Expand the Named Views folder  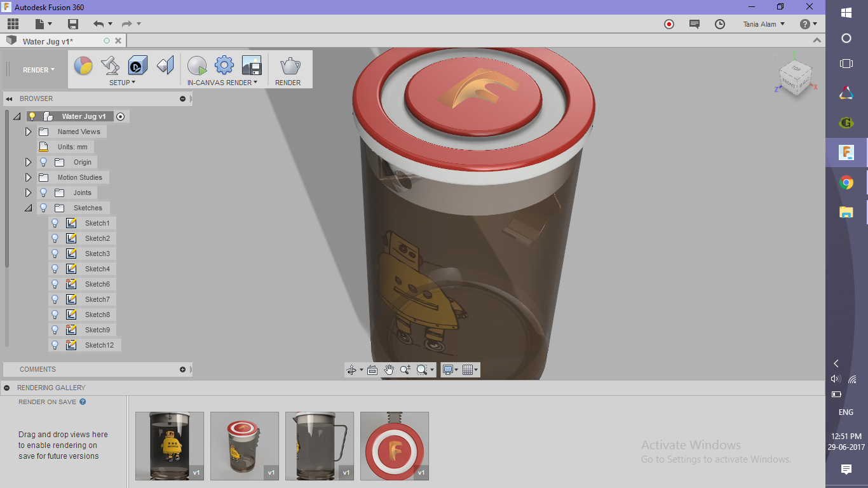click(x=28, y=132)
